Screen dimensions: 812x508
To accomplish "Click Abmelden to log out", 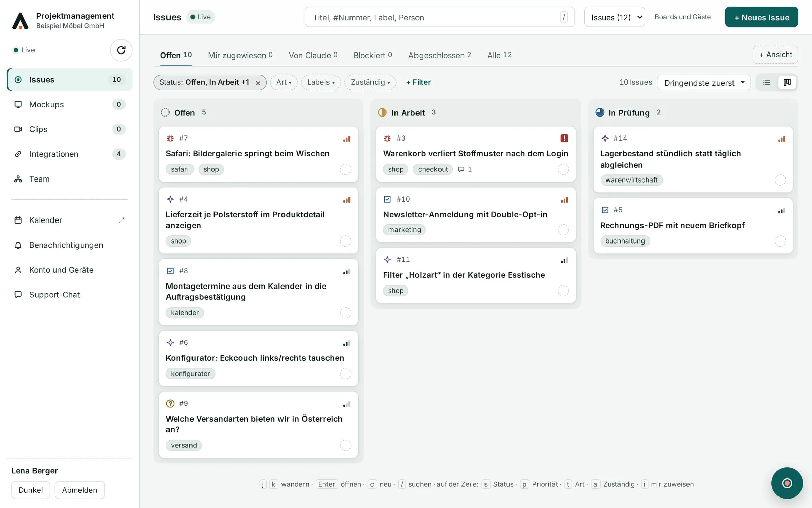I will pyautogui.click(x=80, y=490).
